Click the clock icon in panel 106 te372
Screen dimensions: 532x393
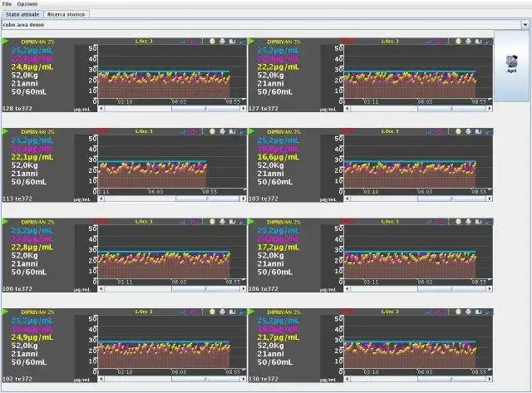[458, 222]
